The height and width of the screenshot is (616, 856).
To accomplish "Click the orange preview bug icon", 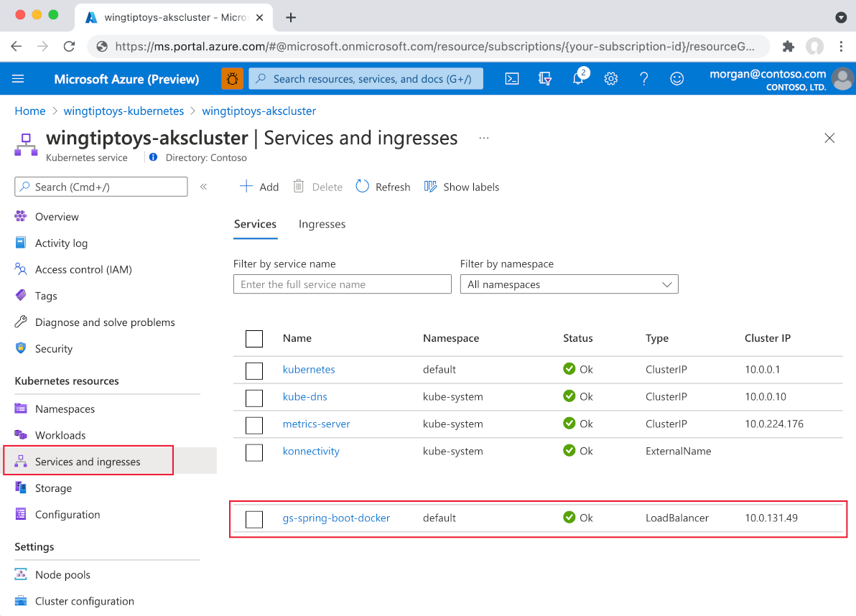I will click(232, 78).
